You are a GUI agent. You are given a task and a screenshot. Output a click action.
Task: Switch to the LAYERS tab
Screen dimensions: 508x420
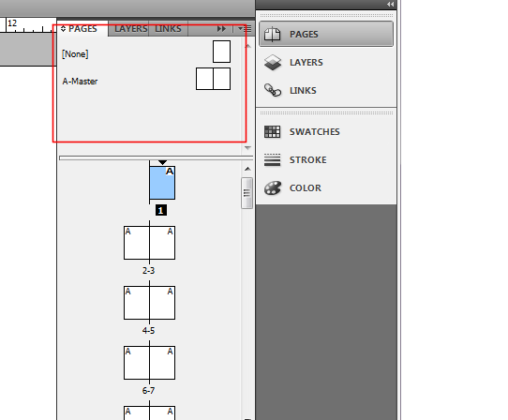[131, 29]
